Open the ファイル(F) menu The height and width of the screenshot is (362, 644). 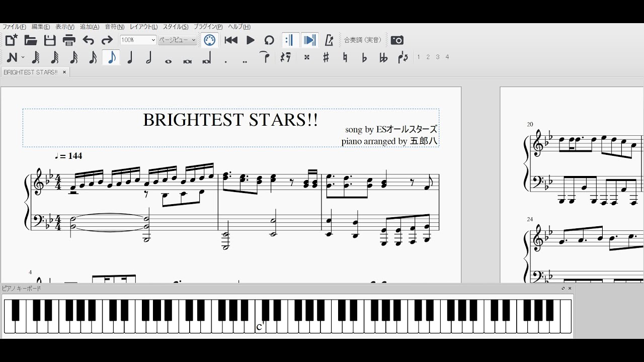(x=14, y=27)
